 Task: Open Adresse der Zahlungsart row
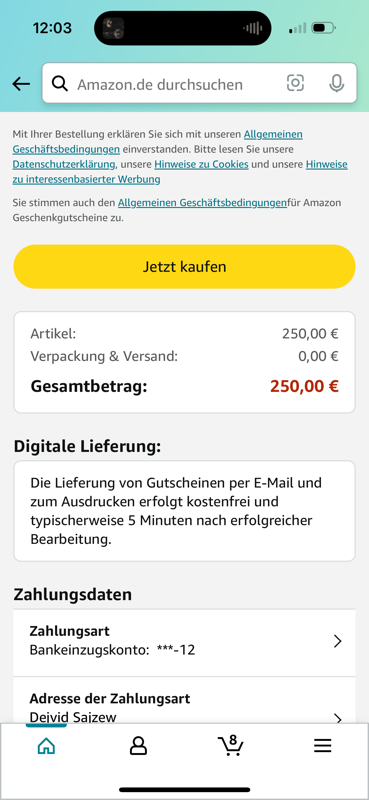(184, 700)
